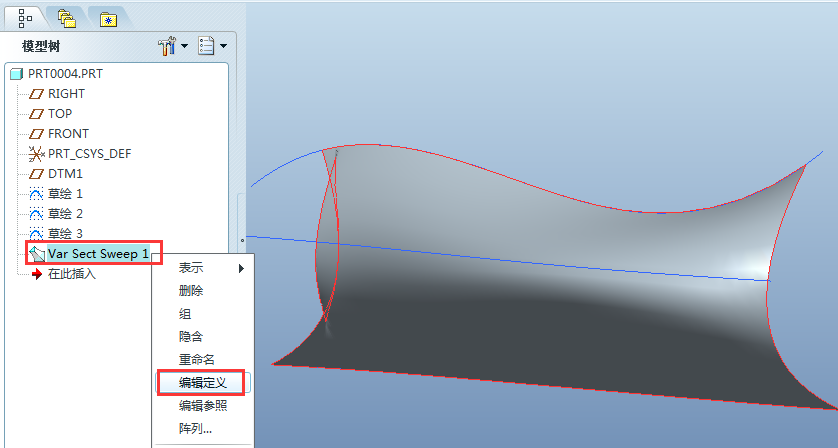Click 重命名 in the context menu
Viewport: 838px width, 448px height.
(x=197, y=359)
